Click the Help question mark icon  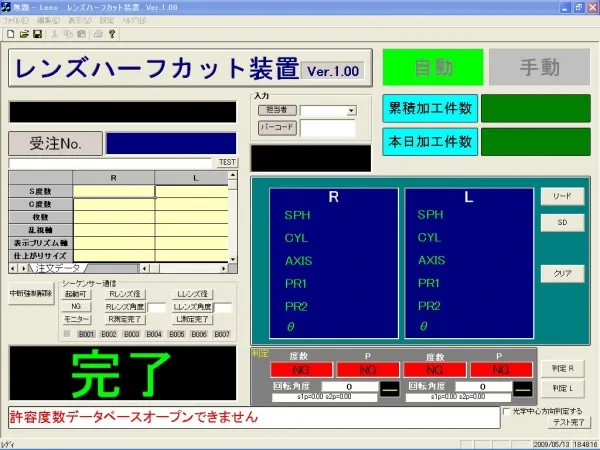pyautogui.click(x=112, y=34)
